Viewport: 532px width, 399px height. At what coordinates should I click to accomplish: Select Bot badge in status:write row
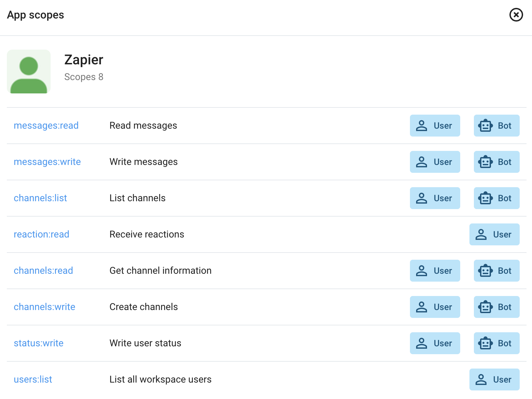(x=496, y=343)
